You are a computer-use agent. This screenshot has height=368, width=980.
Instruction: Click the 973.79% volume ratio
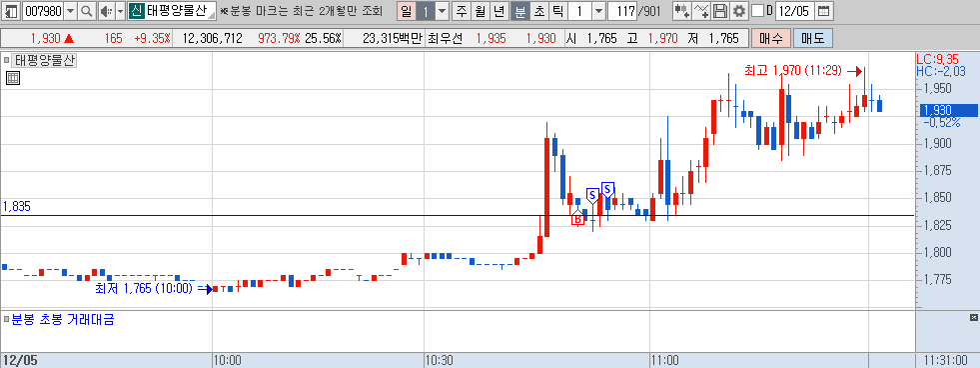pyautogui.click(x=280, y=38)
